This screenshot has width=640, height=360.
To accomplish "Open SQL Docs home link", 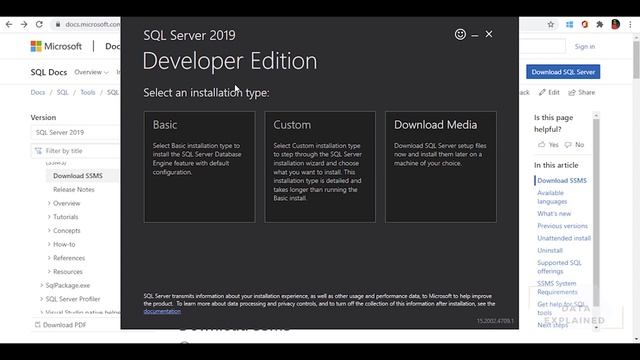I will (49, 72).
